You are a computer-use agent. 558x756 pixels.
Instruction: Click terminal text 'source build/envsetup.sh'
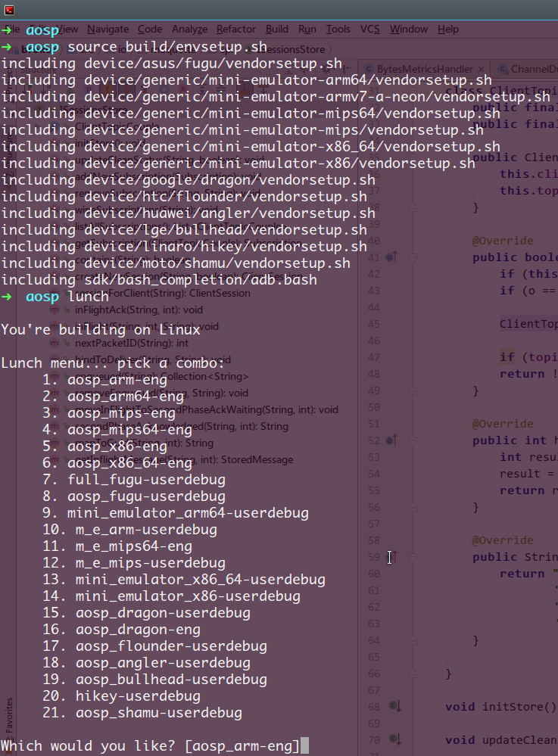pos(167,47)
